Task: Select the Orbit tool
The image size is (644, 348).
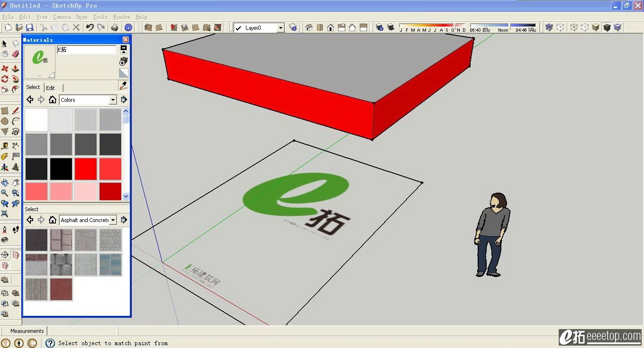Action: (5, 183)
